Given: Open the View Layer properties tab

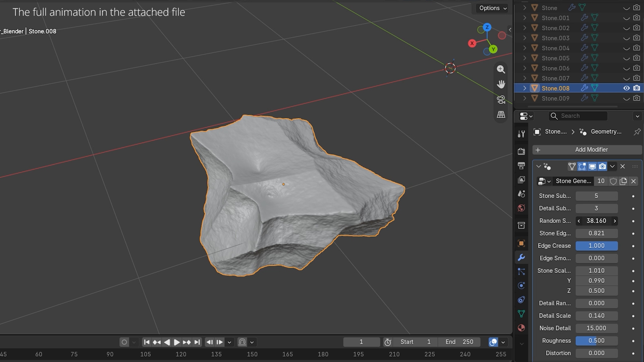Looking at the screenshot, I should click(521, 180).
